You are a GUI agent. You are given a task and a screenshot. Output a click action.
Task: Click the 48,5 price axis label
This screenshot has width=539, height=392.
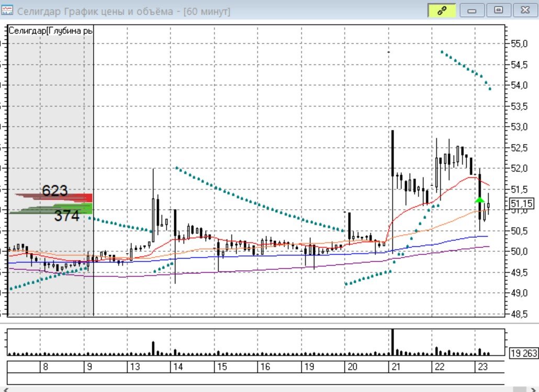(x=519, y=314)
